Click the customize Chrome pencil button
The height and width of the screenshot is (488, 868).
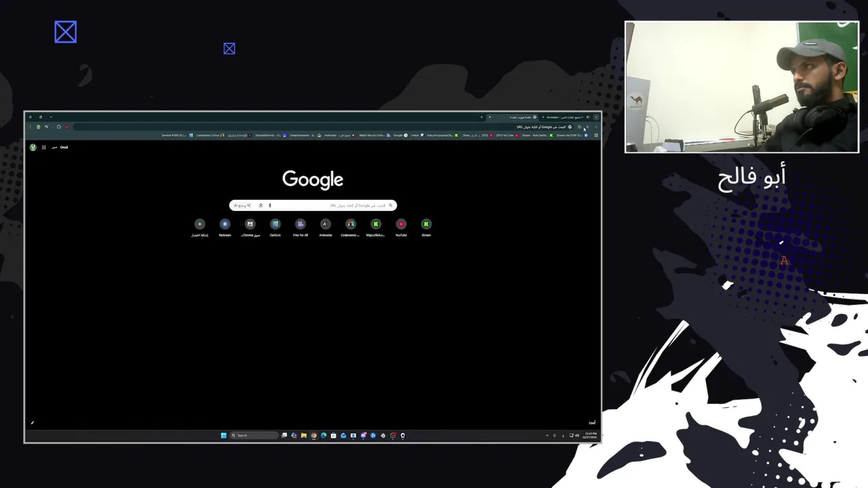32,423
